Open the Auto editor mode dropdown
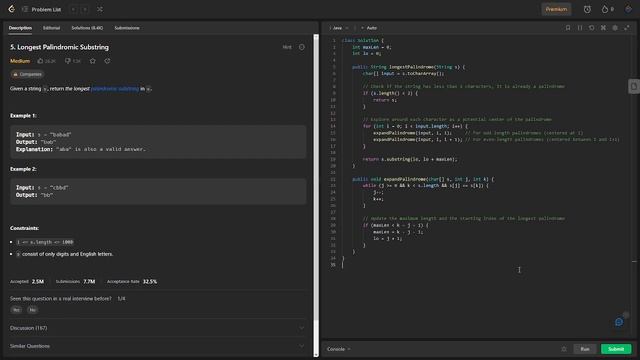 coord(369,28)
